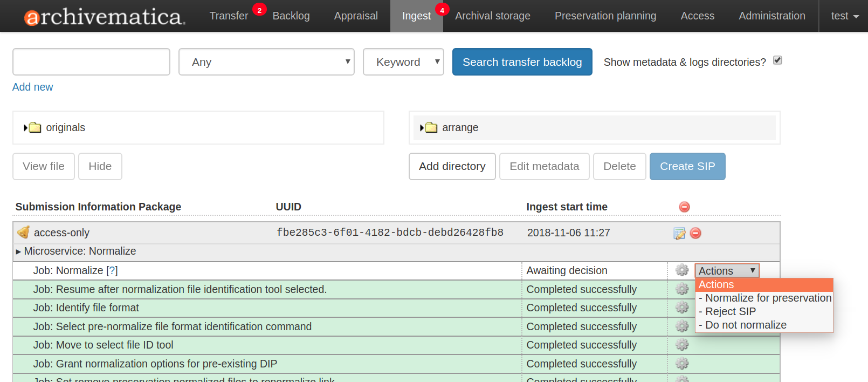Uncheck Show metadata & logs directories checkbox
This screenshot has width=868, height=382.
click(777, 60)
